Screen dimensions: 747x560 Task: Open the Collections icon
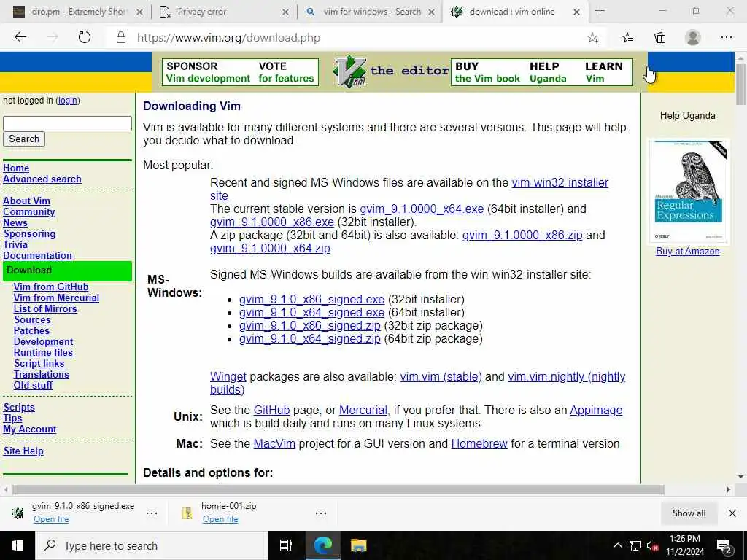coord(659,38)
